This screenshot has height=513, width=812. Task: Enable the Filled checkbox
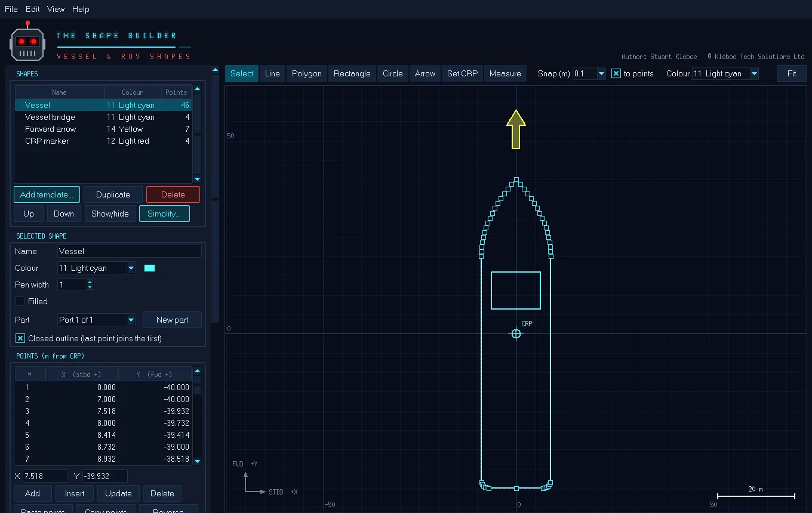click(x=20, y=302)
